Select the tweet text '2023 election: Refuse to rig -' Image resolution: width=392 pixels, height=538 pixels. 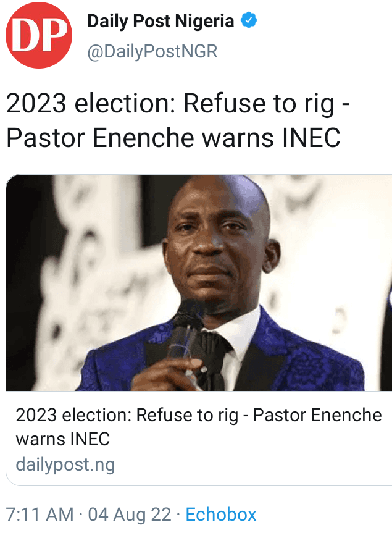pyautogui.click(x=178, y=103)
